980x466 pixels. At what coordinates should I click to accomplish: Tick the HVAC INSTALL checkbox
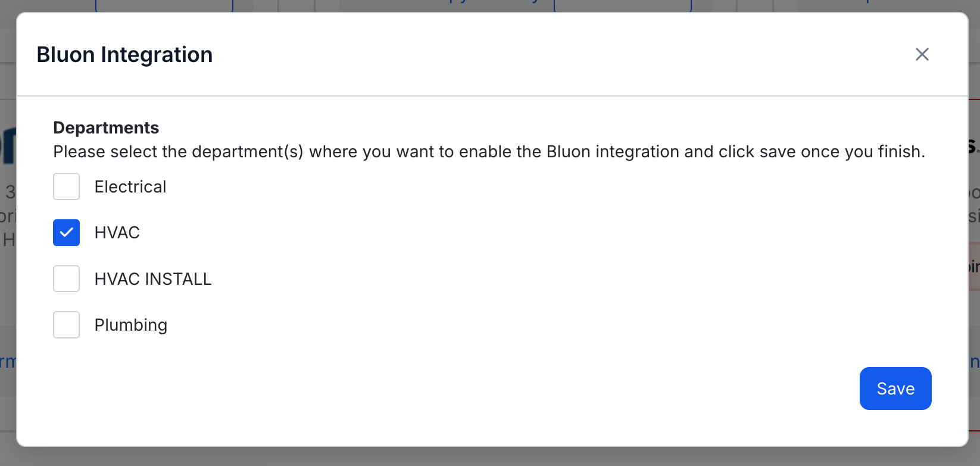pyautogui.click(x=66, y=278)
